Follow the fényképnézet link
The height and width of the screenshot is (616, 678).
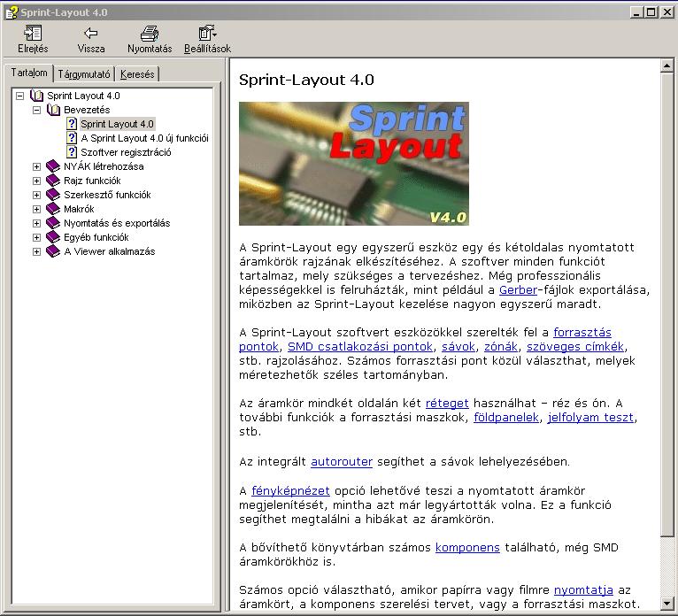tap(290, 490)
